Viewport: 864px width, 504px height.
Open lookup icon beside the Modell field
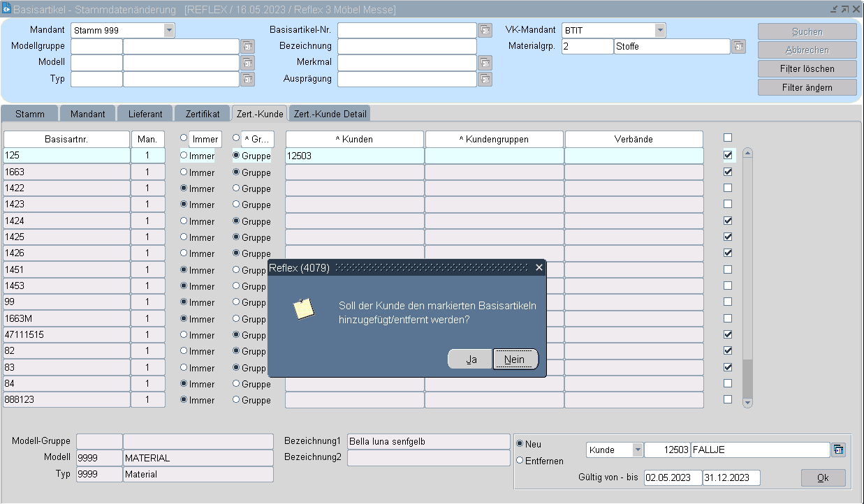pos(247,63)
